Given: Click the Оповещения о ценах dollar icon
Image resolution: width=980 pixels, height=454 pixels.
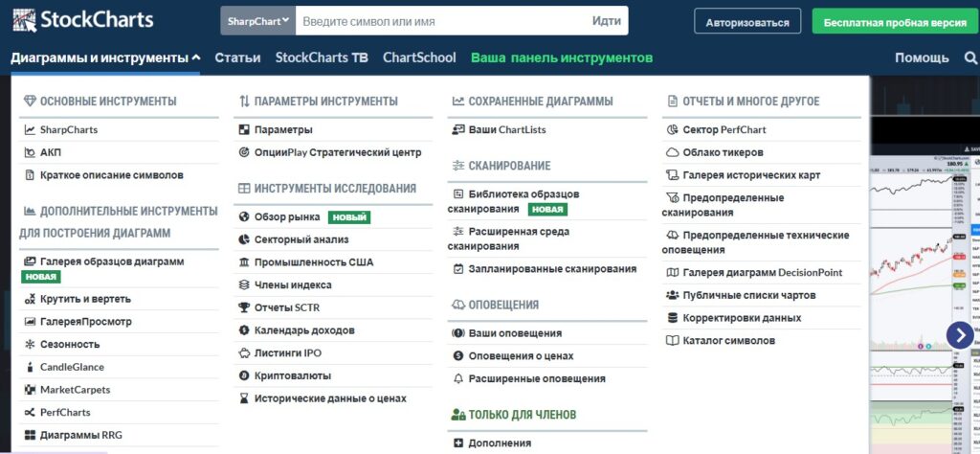Looking at the screenshot, I should 458,355.
